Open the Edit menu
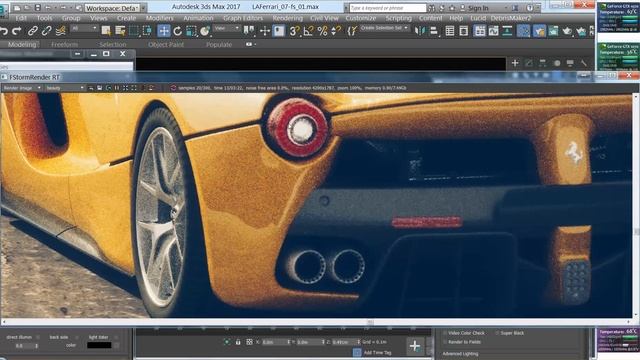The image size is (640, 360). (21, 18)
